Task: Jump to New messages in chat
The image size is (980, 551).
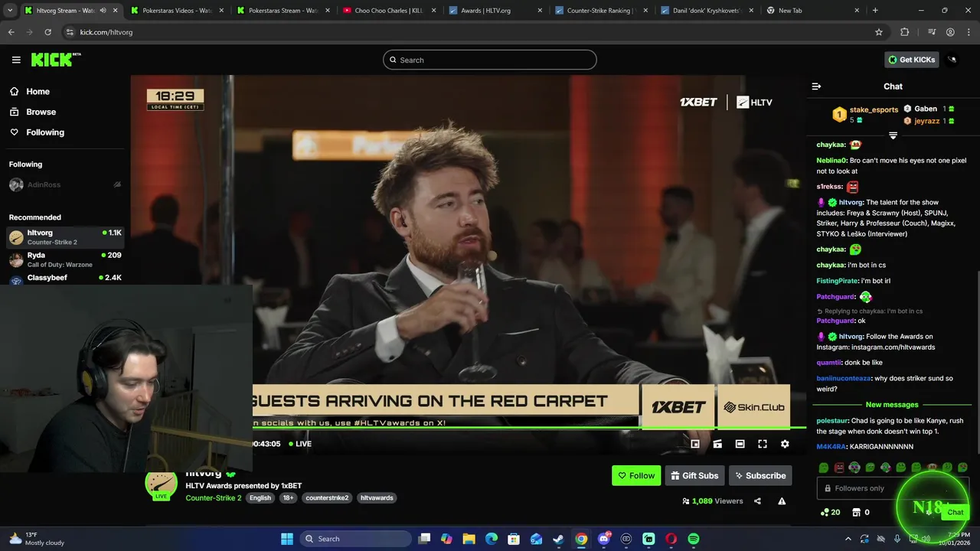Action: tap(891, 404)
